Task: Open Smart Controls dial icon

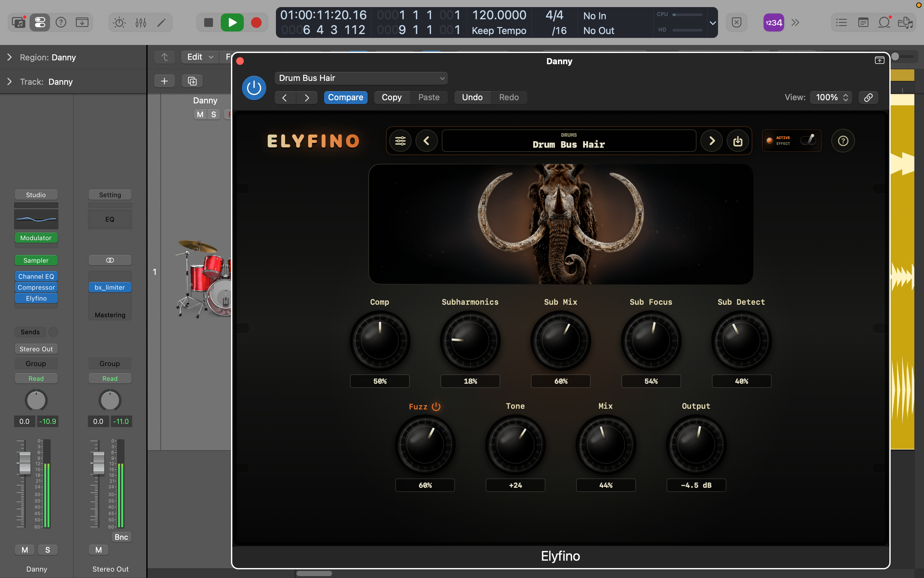Action: 119,22
